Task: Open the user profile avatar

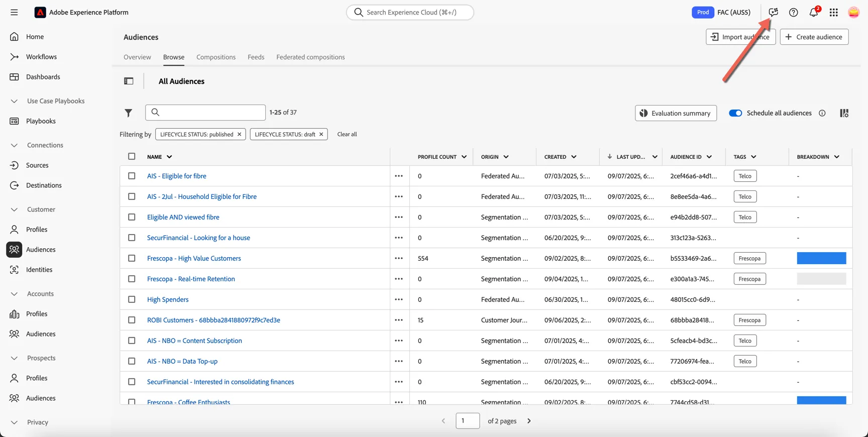Action: [x=853, y=13]
